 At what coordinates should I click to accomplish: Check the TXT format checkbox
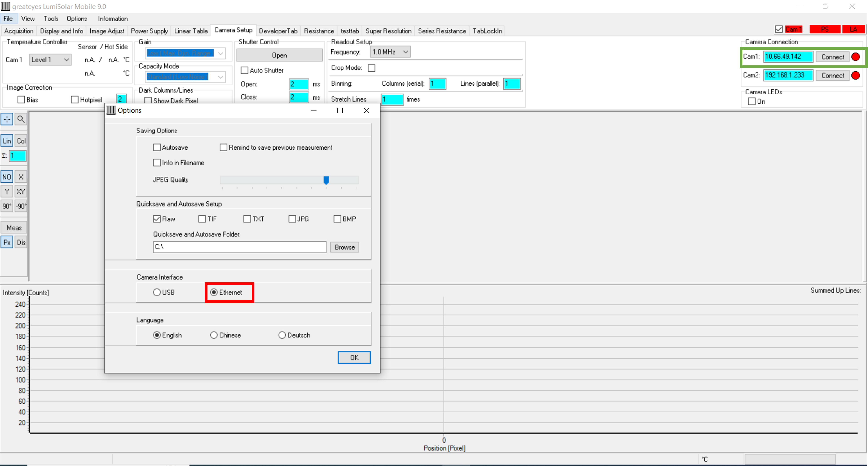247,219
